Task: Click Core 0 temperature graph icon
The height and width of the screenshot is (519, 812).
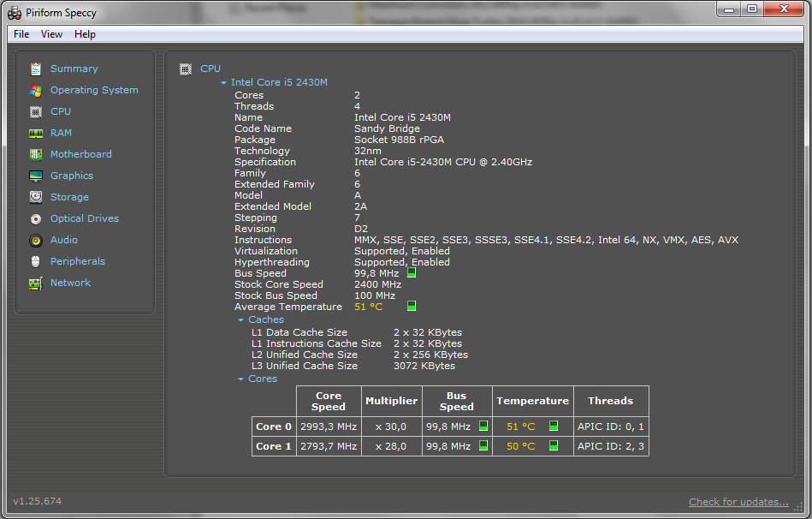Action: [554, 426]
